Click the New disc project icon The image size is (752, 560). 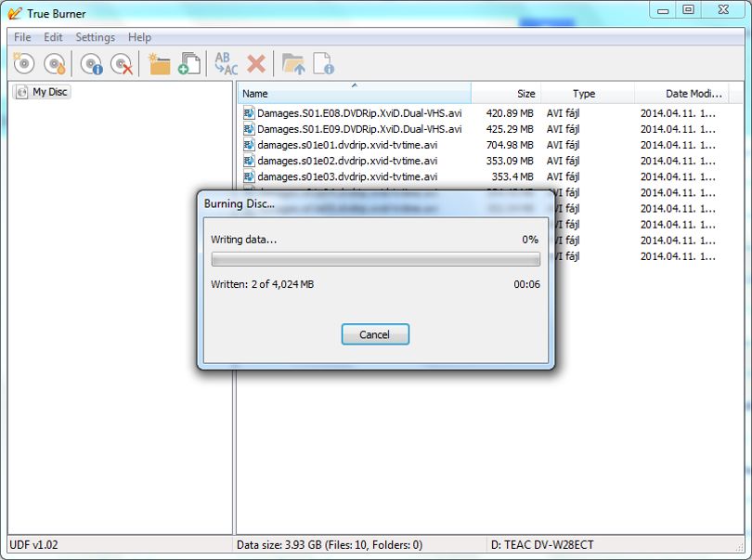24,63
